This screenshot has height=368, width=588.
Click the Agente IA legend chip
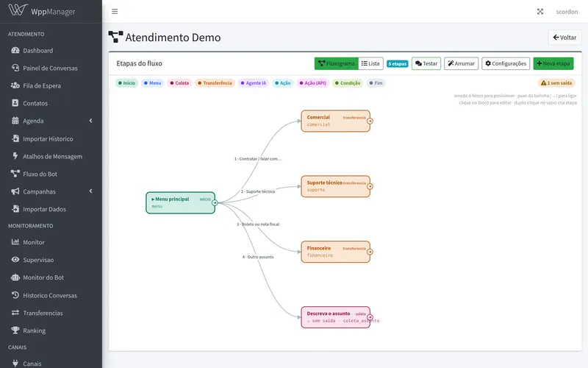254,83
